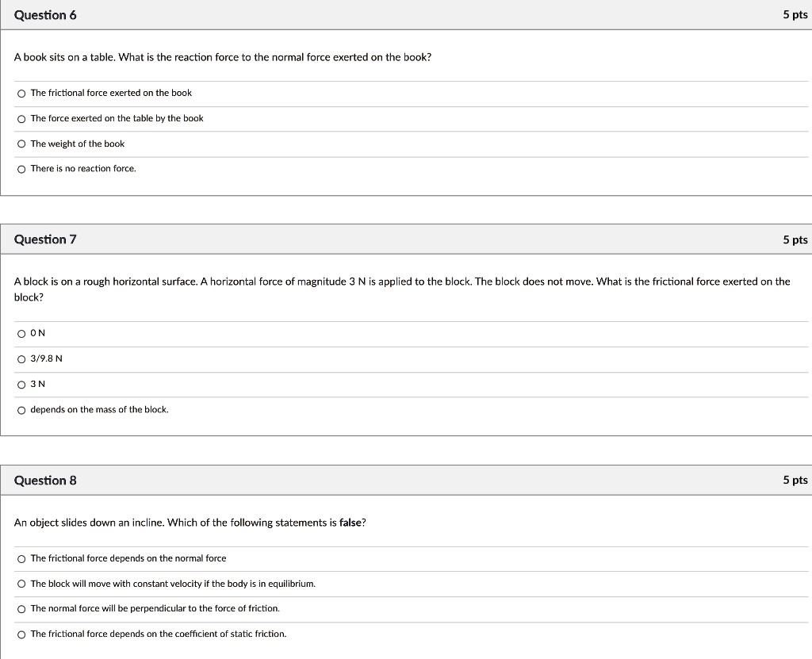Select 'The frictional force exerted on the book'
This screenshot has height=659, width=812.
[x=21, y=94]
